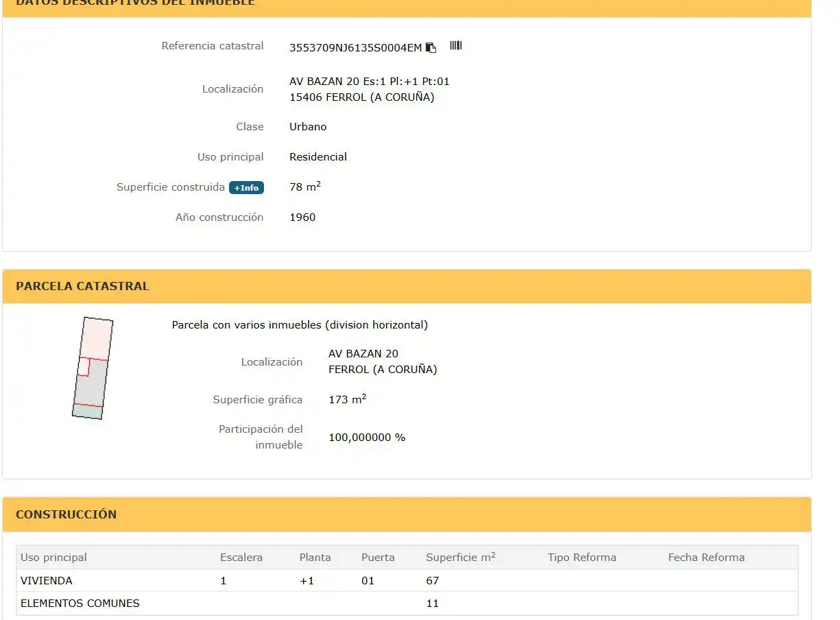
Task: Select Puerta value 01 in VIVIENDA row
Action: point(368,581)
